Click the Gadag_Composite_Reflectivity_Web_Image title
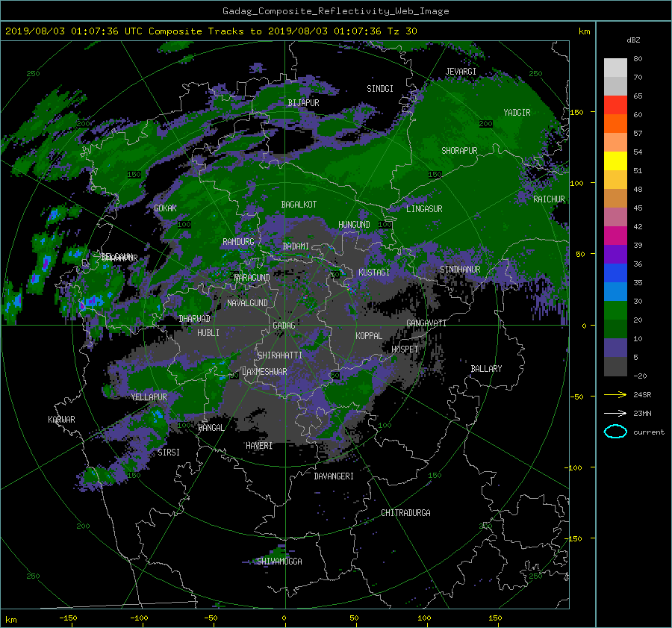672x628 pixels. [x=335, y=11]
